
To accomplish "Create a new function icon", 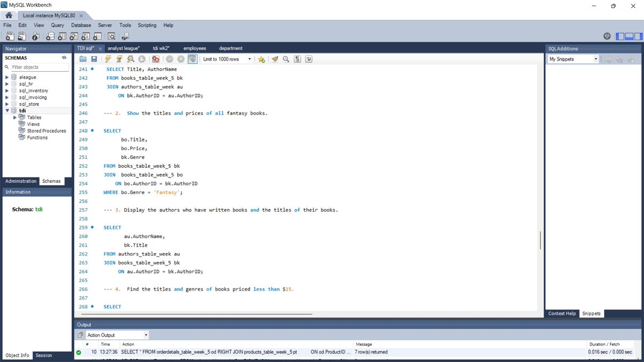I will (x=98, y=36).
